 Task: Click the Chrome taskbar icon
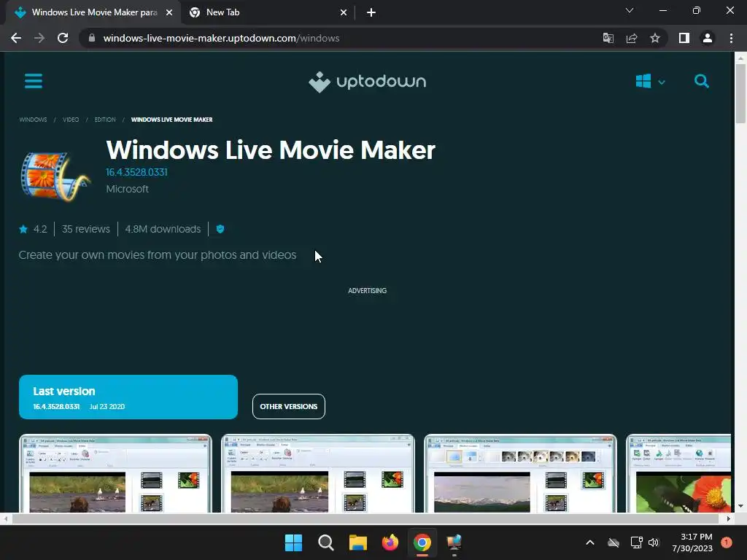[422, 542]
